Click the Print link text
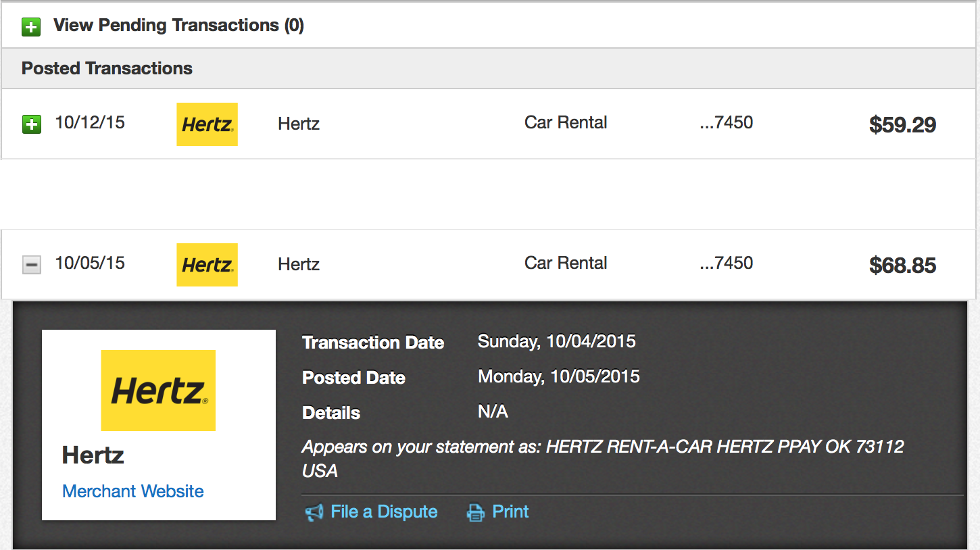 pos(510,511)
